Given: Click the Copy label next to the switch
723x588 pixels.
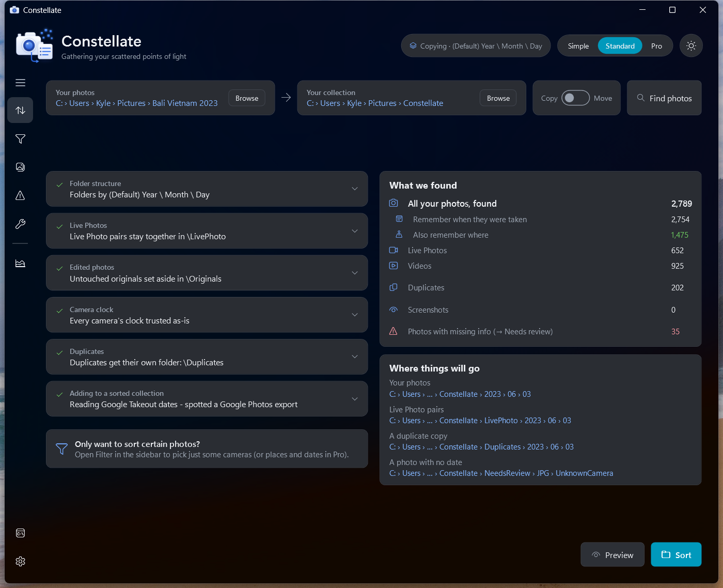Looking at the screenshot, I should click(549, 98).
